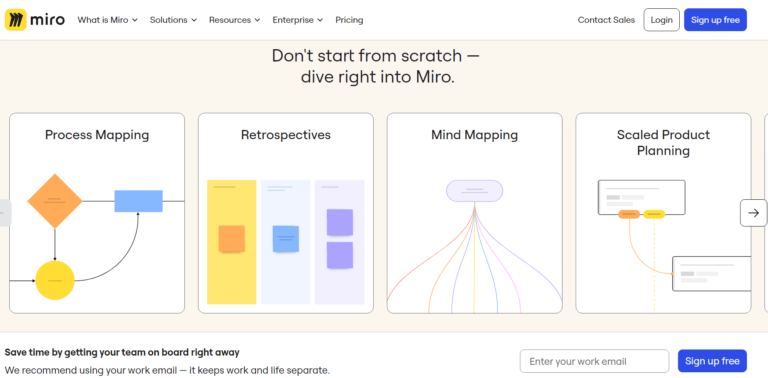768x378 pixels.
Task: Click the yellow circle in Process Mapping
Action: (55, 281)
